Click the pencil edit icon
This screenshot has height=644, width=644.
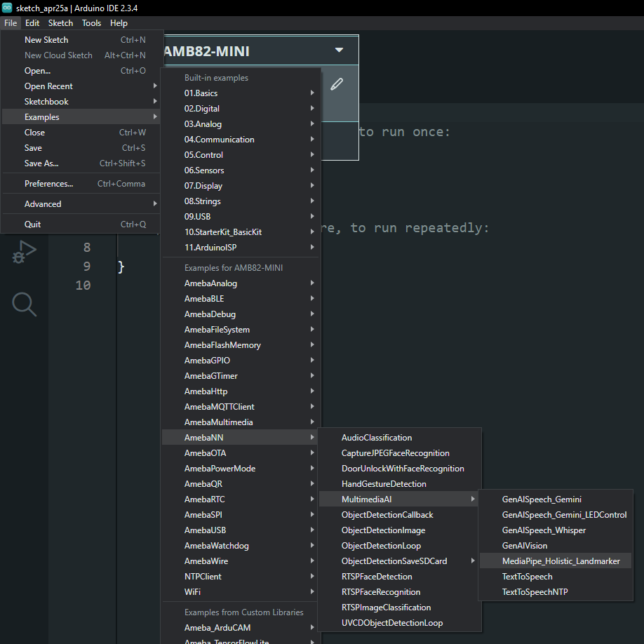coord(336,84)
